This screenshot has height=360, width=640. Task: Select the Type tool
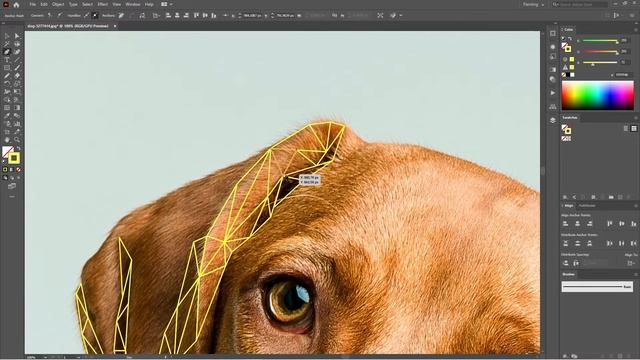point(7,60)
